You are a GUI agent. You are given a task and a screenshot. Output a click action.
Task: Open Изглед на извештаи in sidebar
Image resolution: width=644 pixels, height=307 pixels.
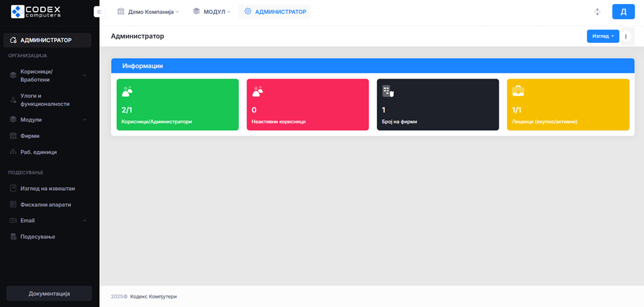tap(48, 189)
